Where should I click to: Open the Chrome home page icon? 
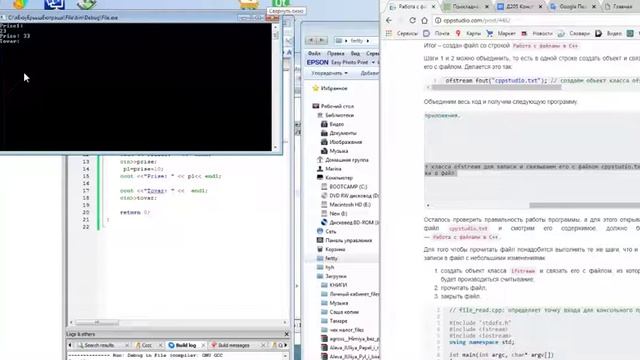coord(424,20)
